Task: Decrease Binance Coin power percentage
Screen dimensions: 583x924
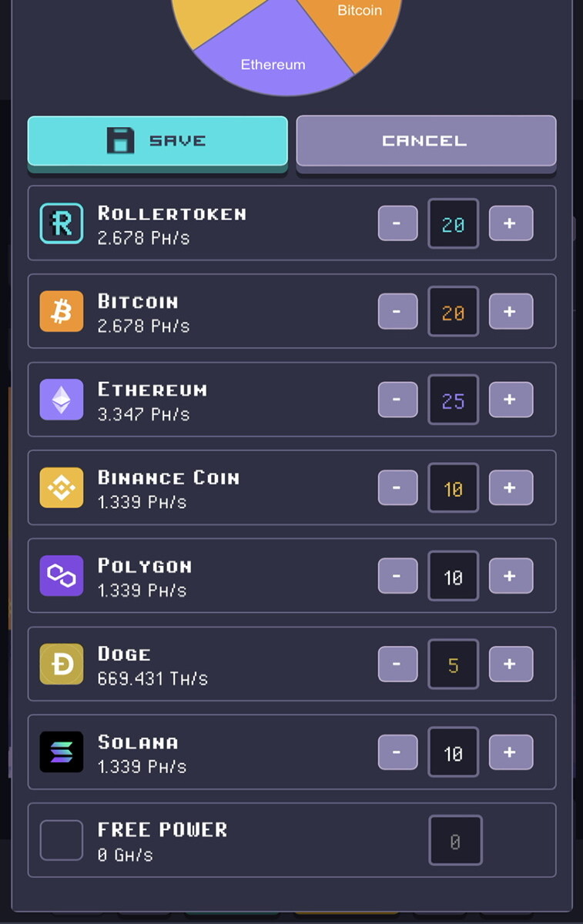Action: 397,488
